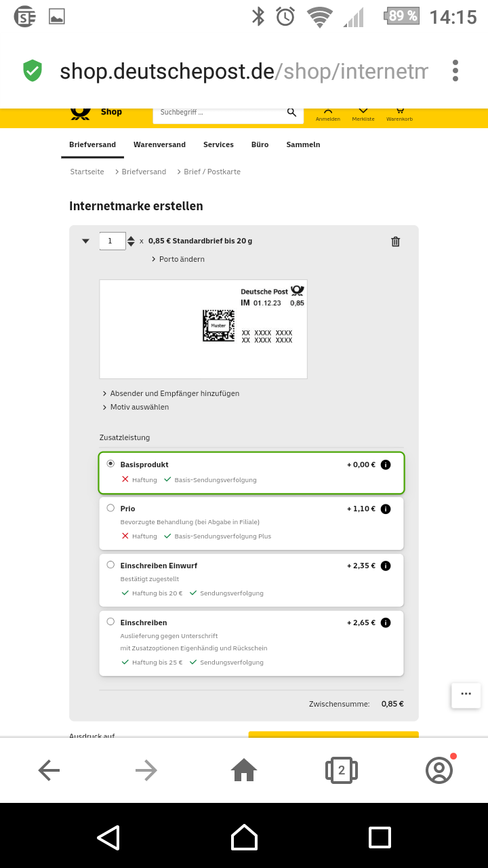488x868 pixels.
Task: Click the Porto ändern link
Action: point(178,260)
